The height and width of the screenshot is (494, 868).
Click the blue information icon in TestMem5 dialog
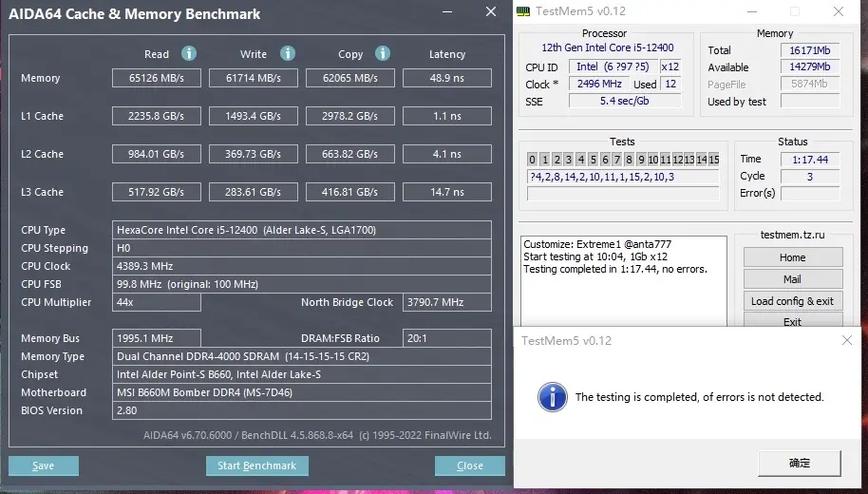click(x=552, y=397)
